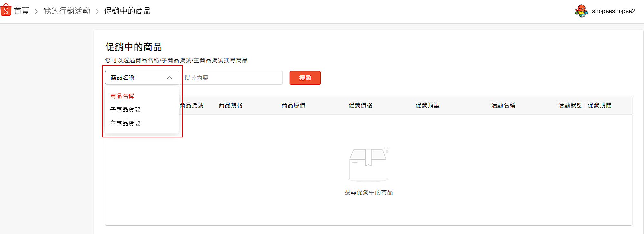Click the shopeeshopee2 avatar image
644x234 pixels.
point(582,11)
